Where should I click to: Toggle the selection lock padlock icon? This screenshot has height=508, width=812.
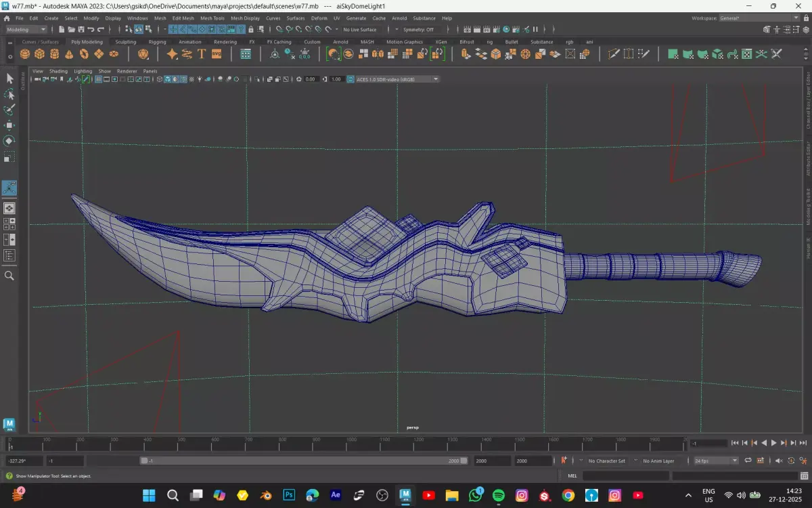click(251, 30)
